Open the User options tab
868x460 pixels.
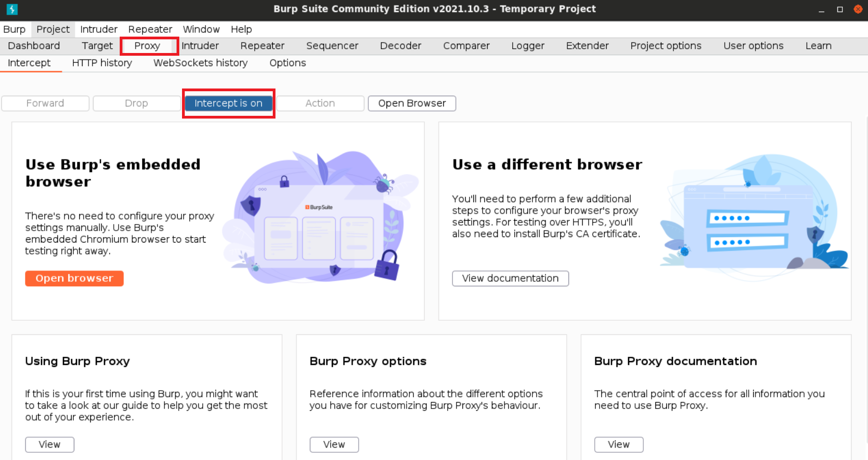754,46
